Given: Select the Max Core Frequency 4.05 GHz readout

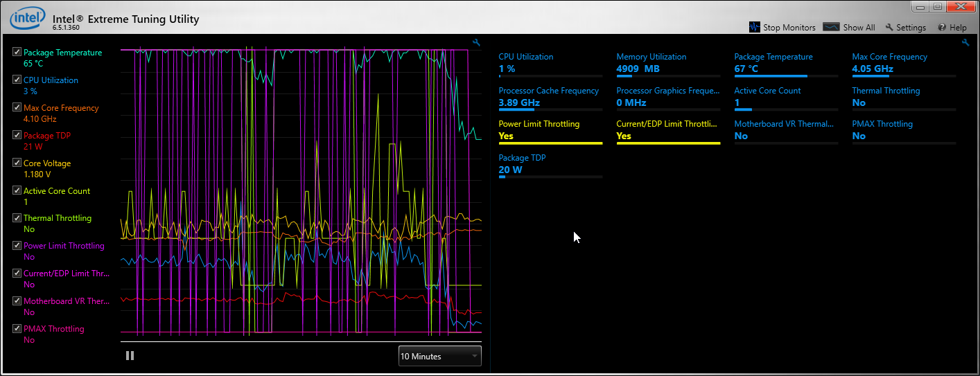Looking at the screenshot, I should click(873, 69).
